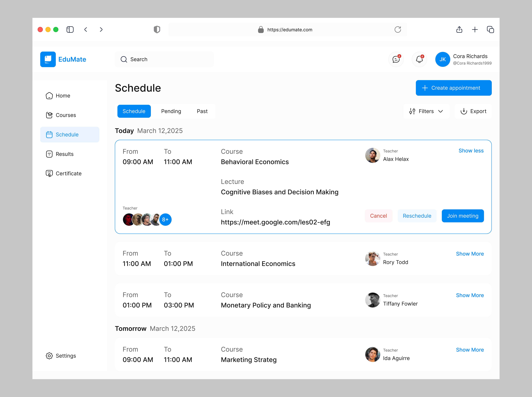The width and height of the screenshot is (532, 397).
Task: Click the Join meeting button
Action: click(463, 216)
